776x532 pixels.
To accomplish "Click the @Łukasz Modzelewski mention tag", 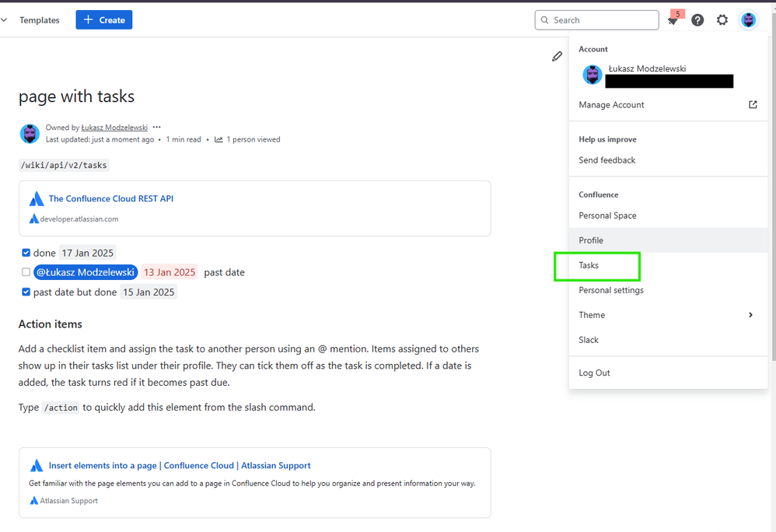I will pyautogui.click(x=86, y=272).
